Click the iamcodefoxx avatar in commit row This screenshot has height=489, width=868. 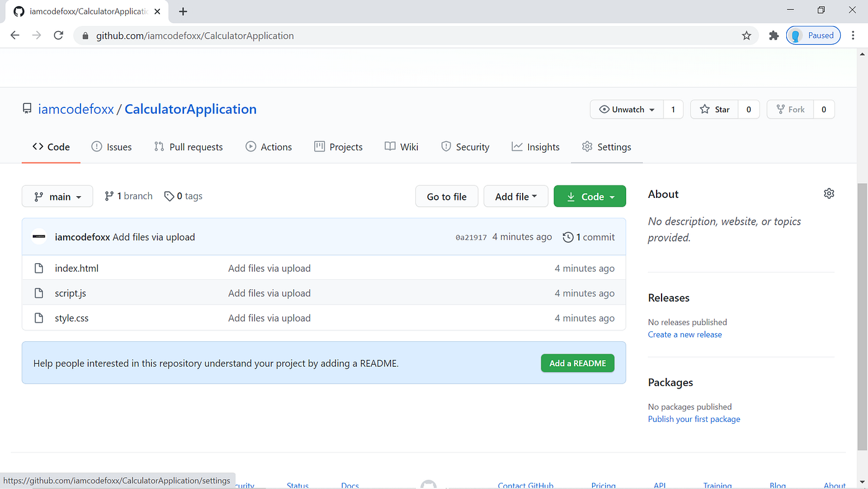pos(39,236)
